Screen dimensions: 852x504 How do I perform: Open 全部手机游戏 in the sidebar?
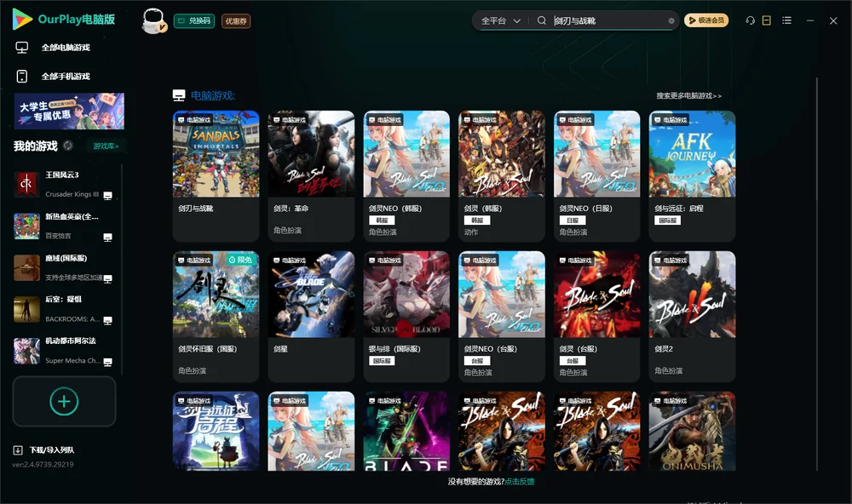pos(66,77)
